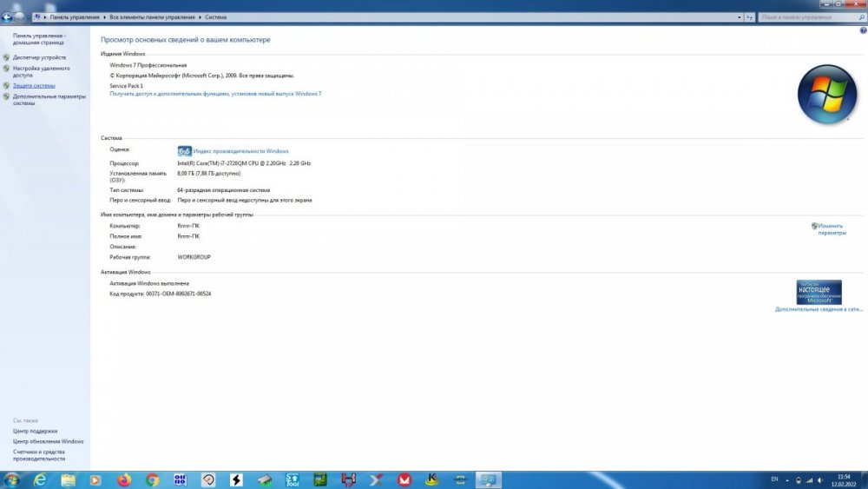This screenshot has height=489, width=868.
Task: Open "Счетчики и средства производительности" link
Action: [x=39, y=455]
